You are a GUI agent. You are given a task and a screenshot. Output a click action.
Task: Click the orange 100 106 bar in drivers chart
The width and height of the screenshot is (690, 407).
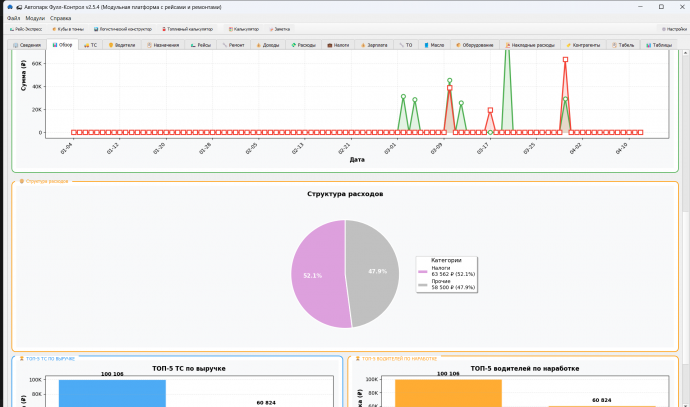[448, 393]
